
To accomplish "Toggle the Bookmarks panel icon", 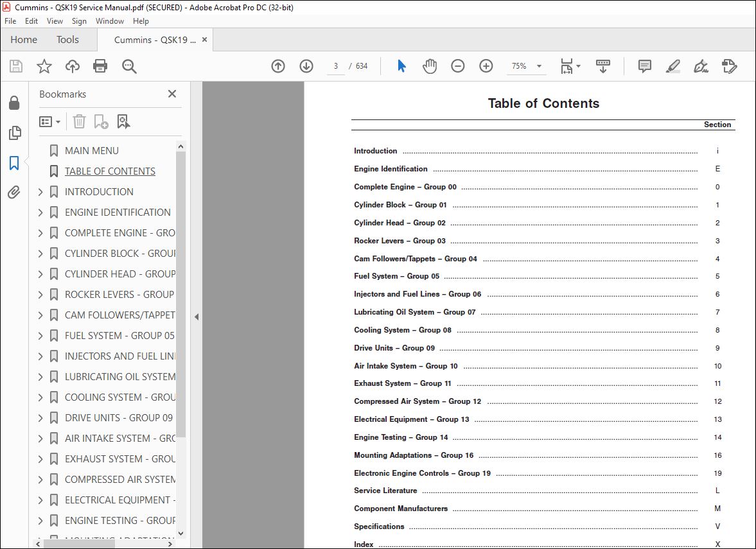I will (15, 163).
